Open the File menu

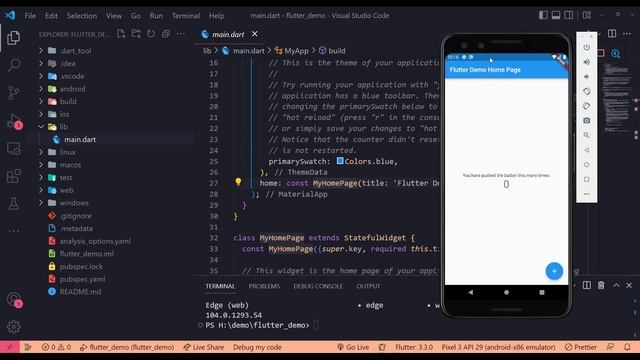[x=30, y=16]
